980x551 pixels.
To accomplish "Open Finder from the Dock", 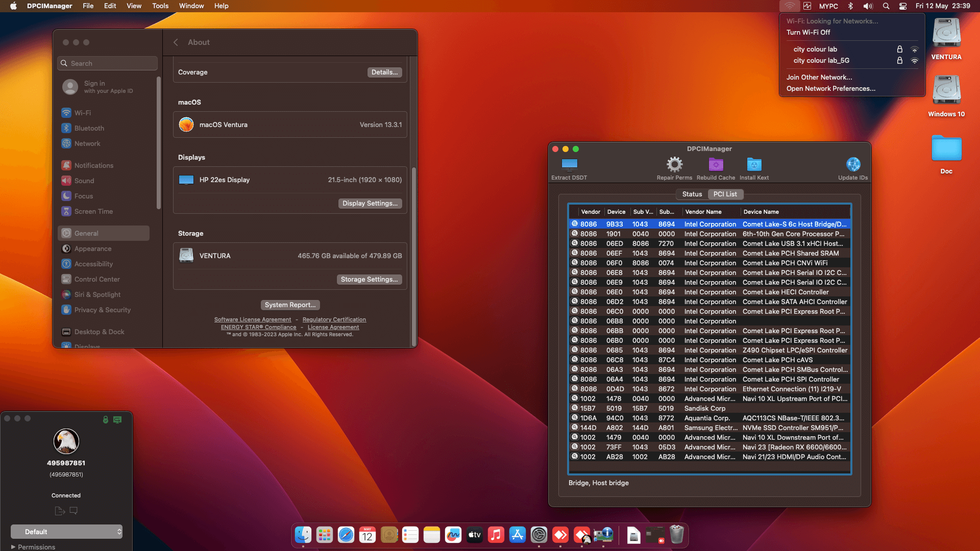I will (x=303, y=535).
